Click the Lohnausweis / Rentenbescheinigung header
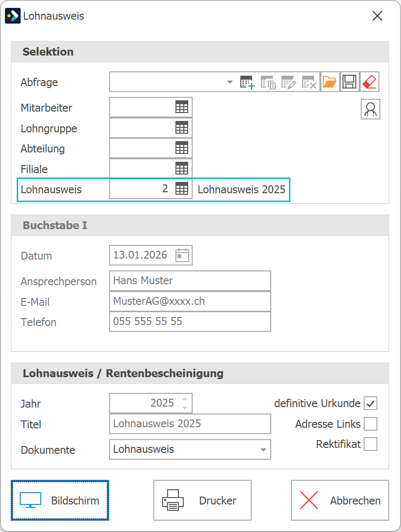Screen dimensions: 401x532 [200, 374]
